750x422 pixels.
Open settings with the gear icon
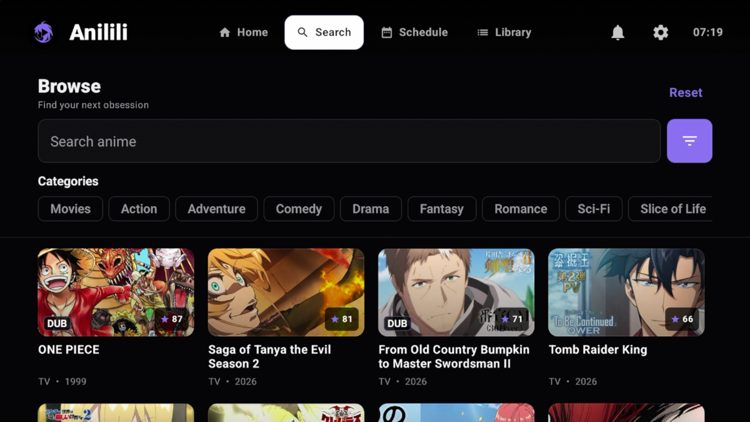click(661, 32)
